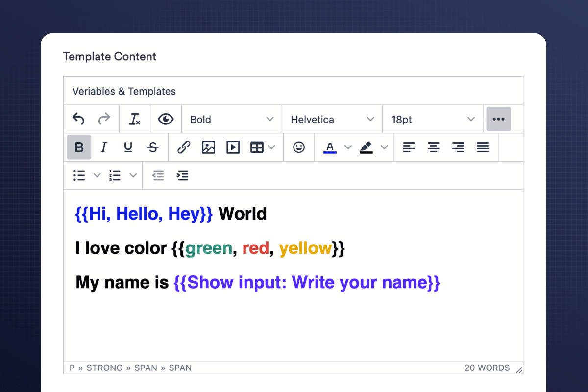Increase indent with the indent icon
Screen dimensions: 588x392
click(182, 175)
